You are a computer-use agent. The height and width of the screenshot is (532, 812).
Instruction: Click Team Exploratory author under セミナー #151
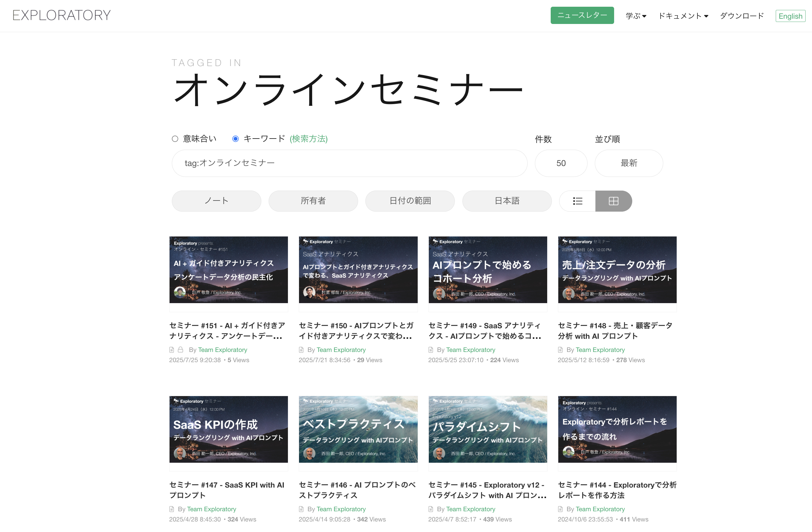[223, 350]
